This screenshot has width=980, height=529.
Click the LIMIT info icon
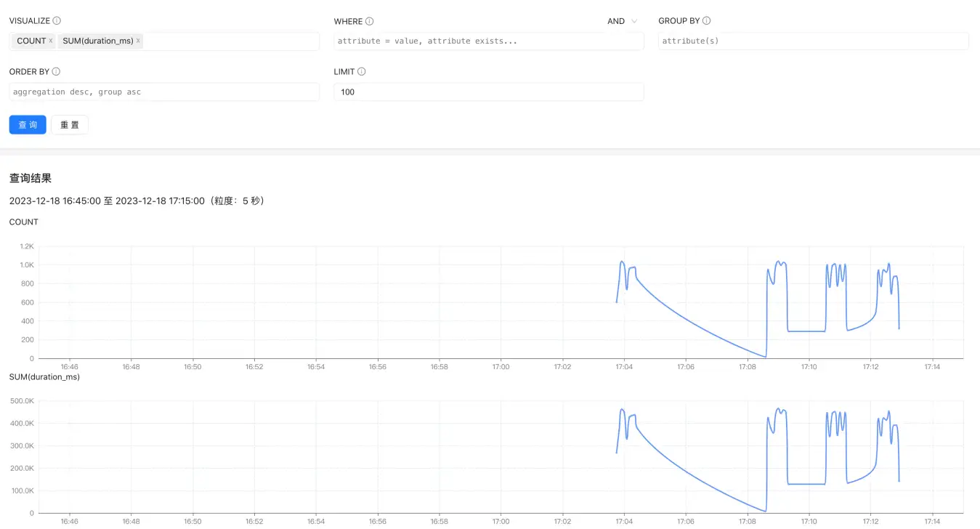coord(362,72)
